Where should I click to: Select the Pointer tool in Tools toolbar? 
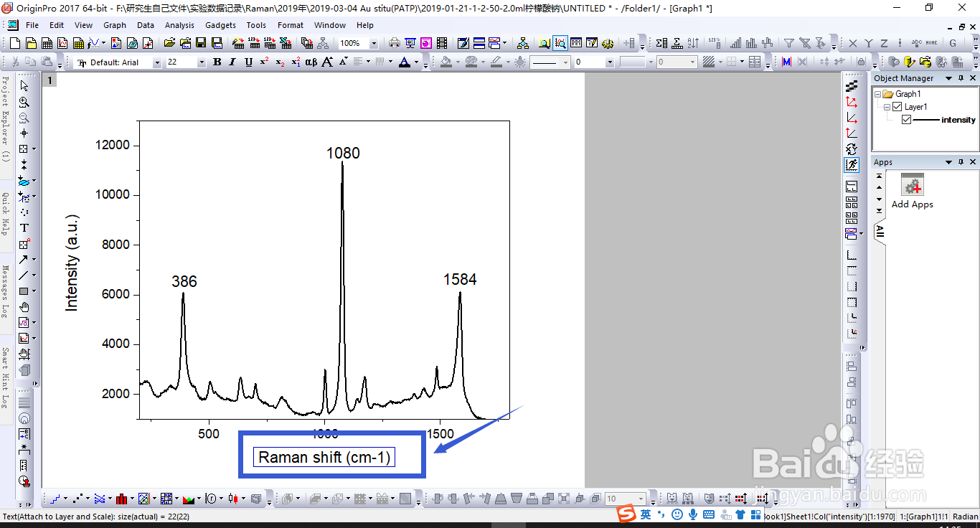tap(24, 86)
